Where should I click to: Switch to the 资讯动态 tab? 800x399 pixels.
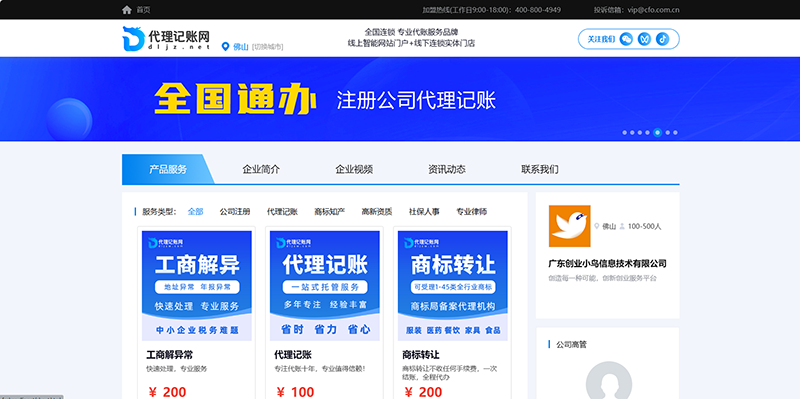pyautogui.click(x=447, y=169)
